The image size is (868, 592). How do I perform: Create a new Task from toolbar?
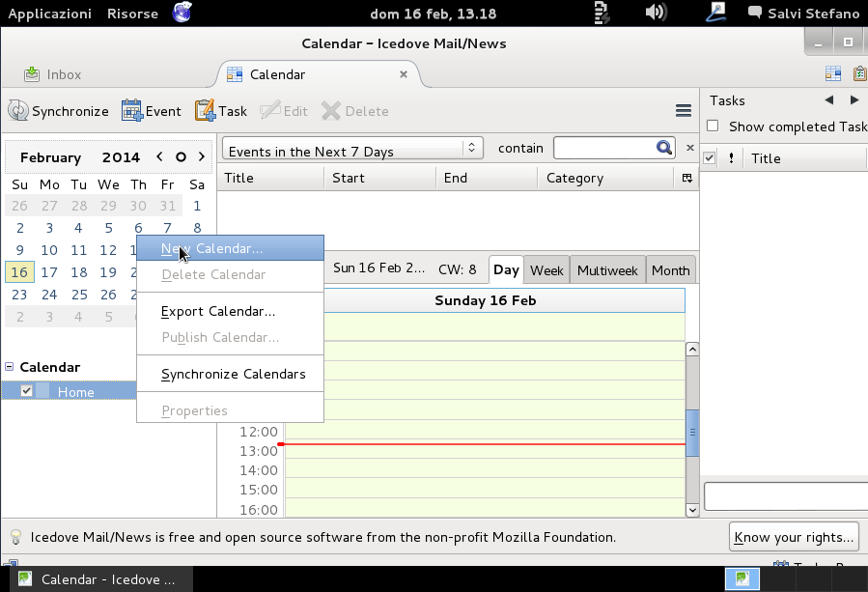click(x=205, y=111)
